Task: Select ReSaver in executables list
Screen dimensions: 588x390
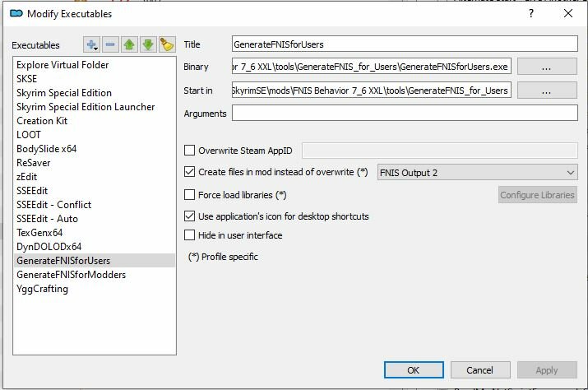Action: tap(95, 163)
